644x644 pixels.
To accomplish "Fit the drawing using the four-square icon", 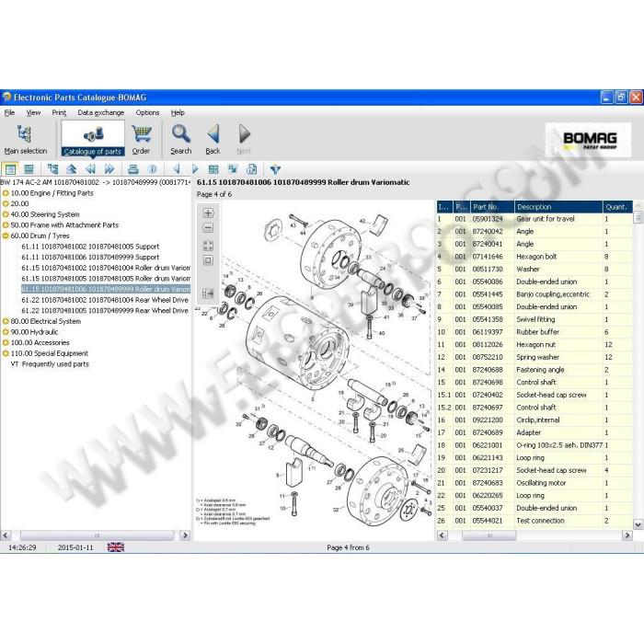I will click(208, 246).
